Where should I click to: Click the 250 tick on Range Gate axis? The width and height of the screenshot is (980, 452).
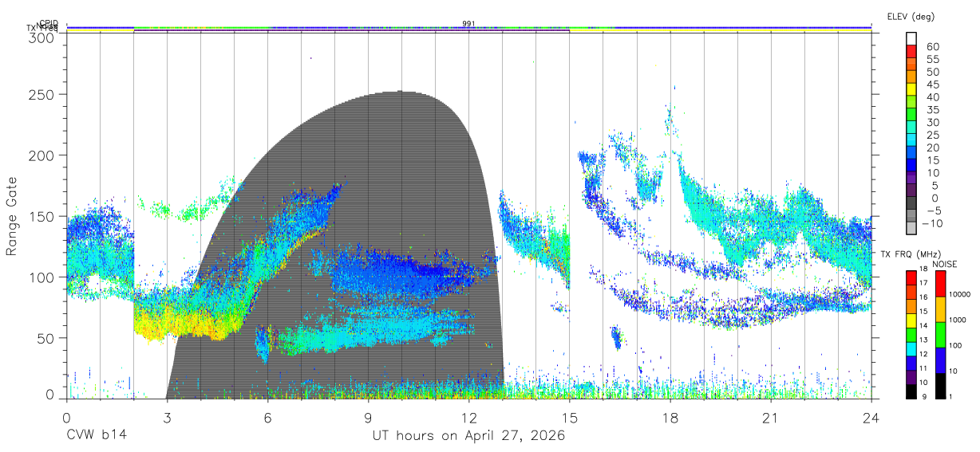pyautogui.click(x=41, y=94)
